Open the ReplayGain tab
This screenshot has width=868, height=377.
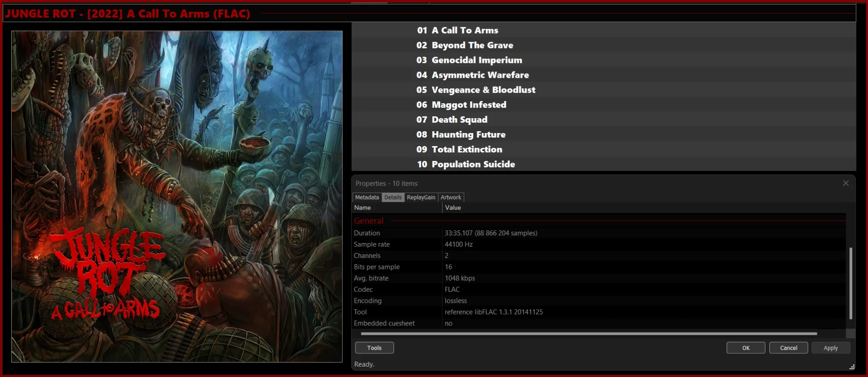421,197
